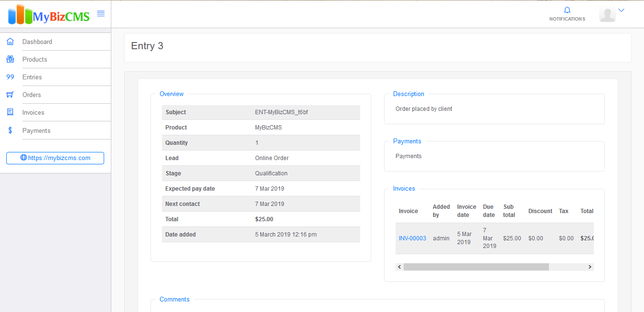The height and width of the screenshot is (312, 644).
Task: Click the Invoices receipt icon
Action: click(10, 112)
